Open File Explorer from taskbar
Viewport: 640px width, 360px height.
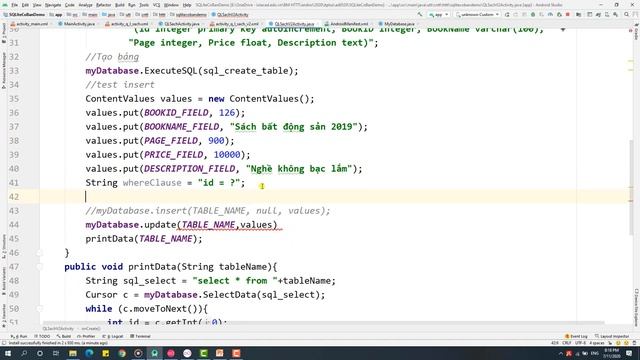[x=73, y=353]
